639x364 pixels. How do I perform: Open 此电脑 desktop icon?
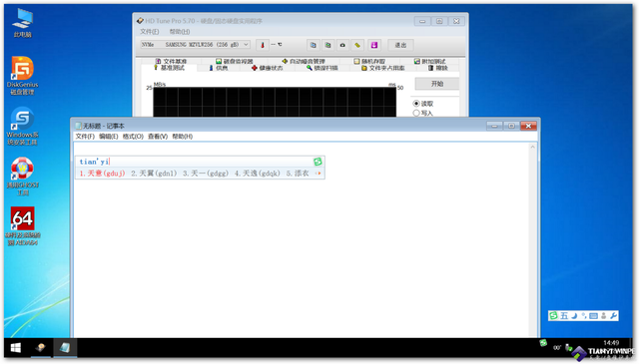click(x=23, y=23)
